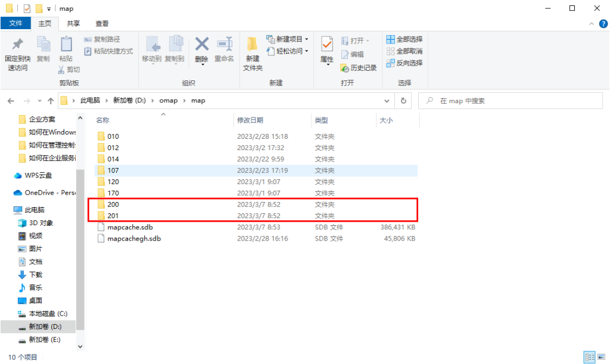The width and height of the screenshot is (610, 364).
Task: Create a new folder via ribbon icon
Action: pyautogui.click(x=253, y=45)
